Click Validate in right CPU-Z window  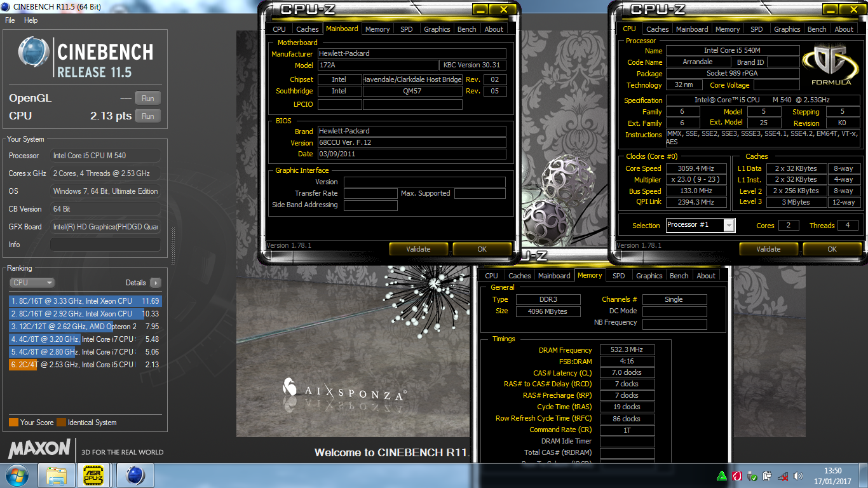(768, 249)
